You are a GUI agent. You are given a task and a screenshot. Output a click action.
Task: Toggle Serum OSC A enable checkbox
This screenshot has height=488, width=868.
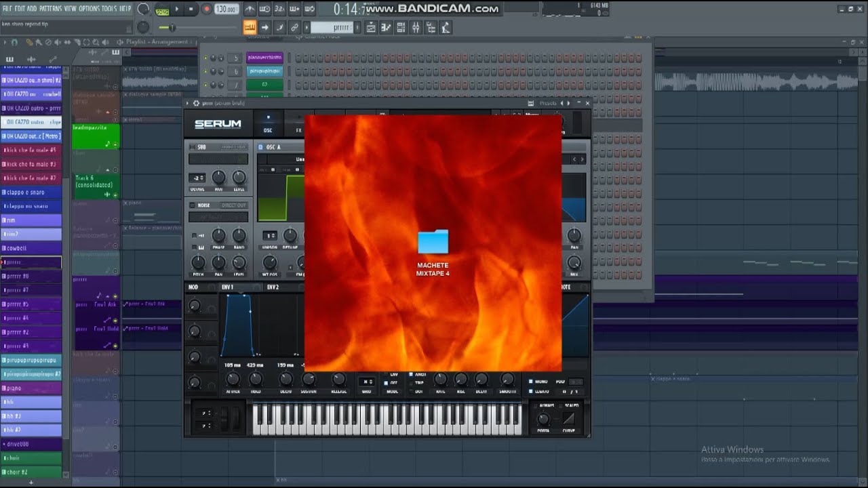tap(261, 147)
